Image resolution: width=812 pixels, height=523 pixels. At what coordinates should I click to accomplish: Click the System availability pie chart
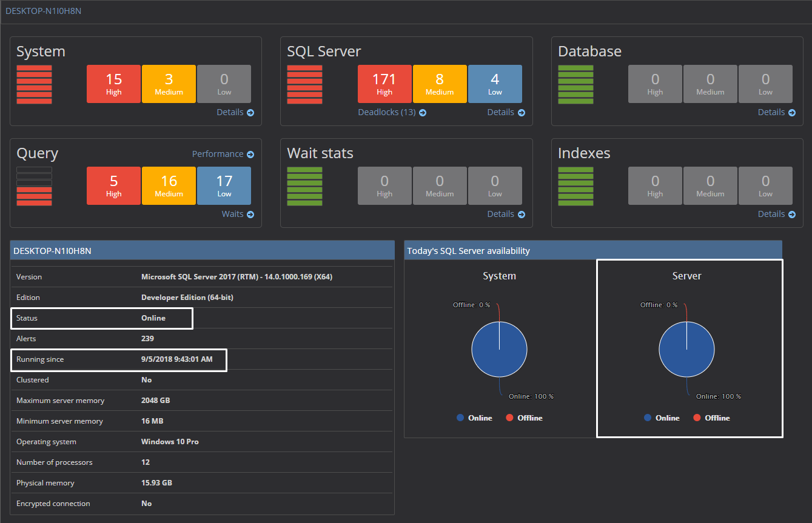(x=499, y=349)
